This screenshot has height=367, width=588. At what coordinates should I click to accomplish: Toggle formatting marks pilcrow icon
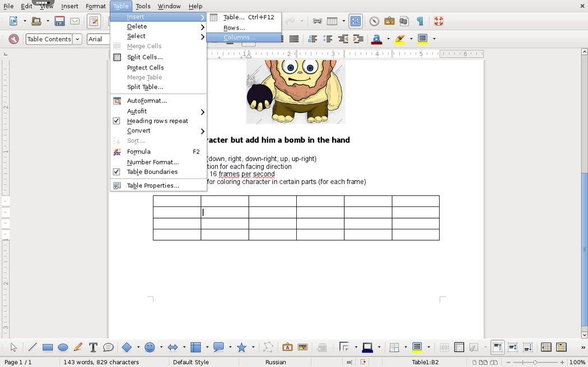pos(419,21)
